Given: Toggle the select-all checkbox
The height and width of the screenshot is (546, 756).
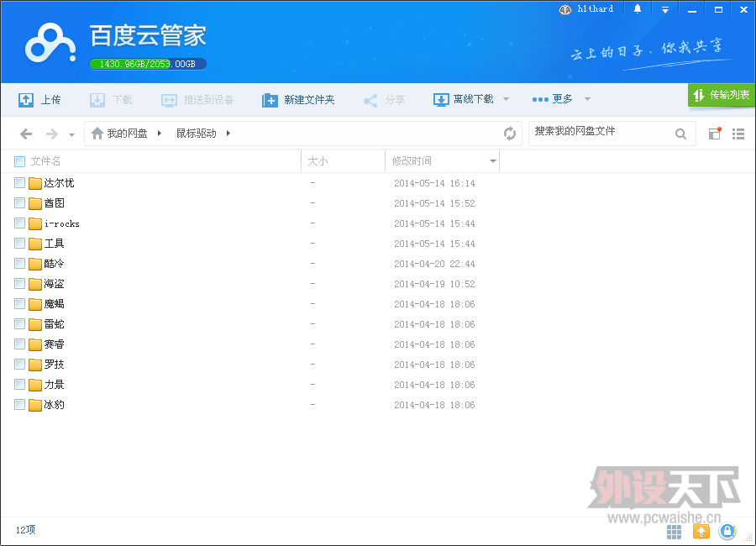Looking at the screenshot, I should (20, 161).
